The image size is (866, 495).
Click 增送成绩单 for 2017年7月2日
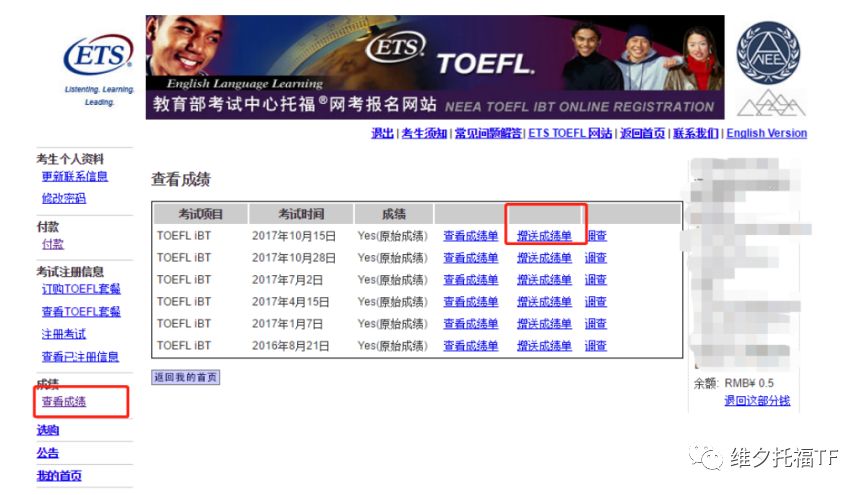544,280
